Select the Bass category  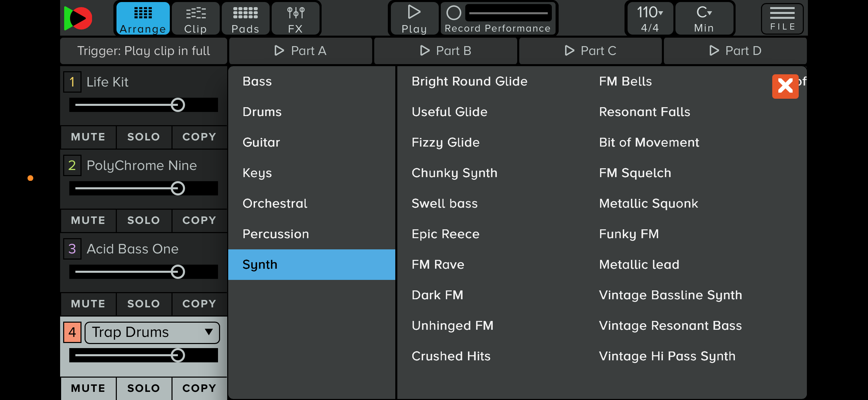(x=312, y=81)
